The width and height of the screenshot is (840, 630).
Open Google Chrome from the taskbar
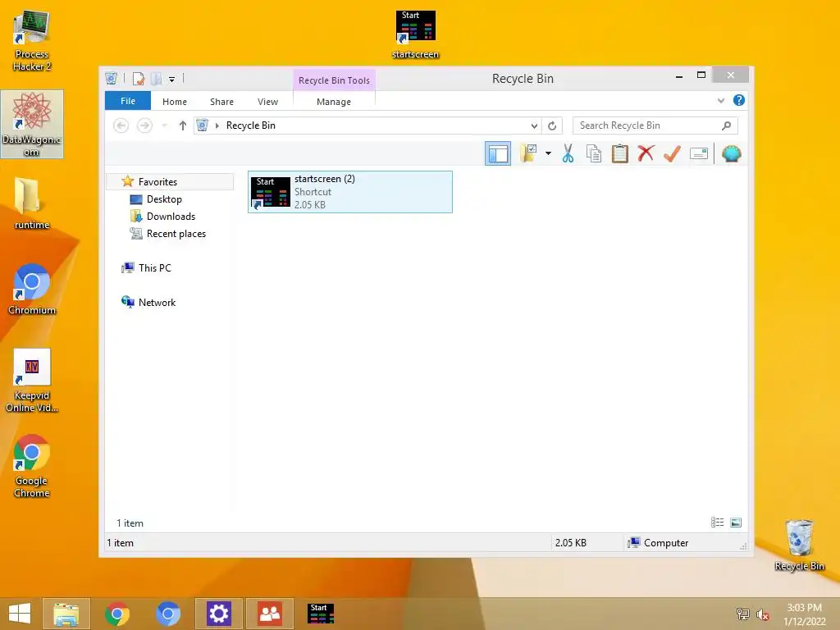point(116,614)
